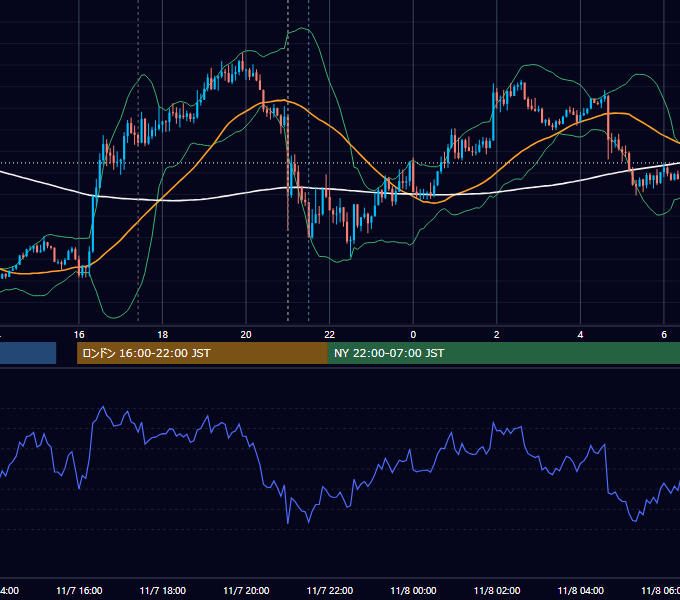Viewport: 680px width, 600px height.
Task: Click the 4 hour label on price chart axis
Action: click(x=580, y=335)
